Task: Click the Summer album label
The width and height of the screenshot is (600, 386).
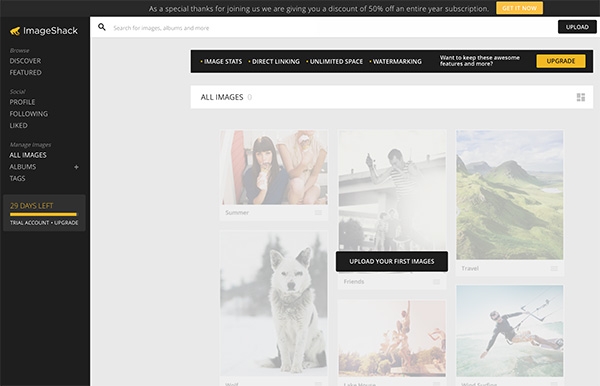Action: [237, 213]
